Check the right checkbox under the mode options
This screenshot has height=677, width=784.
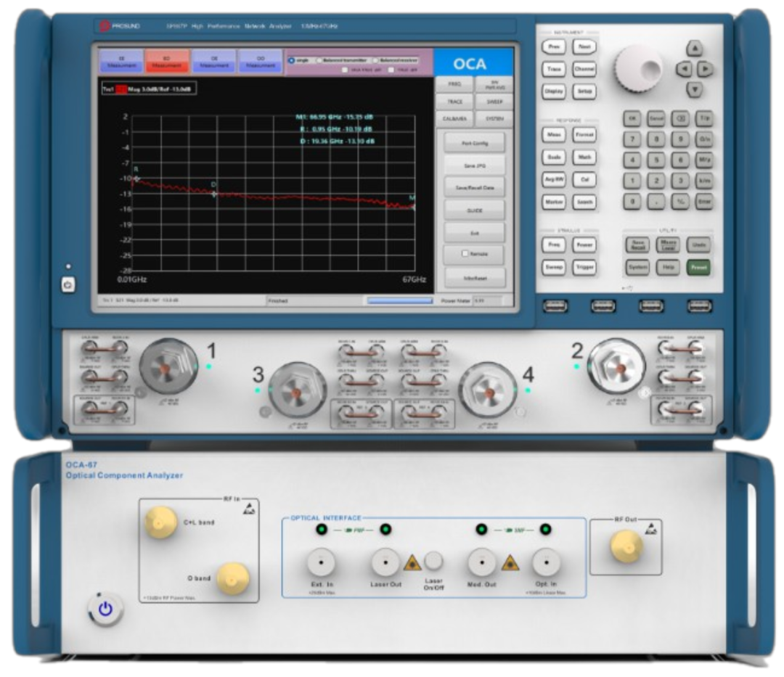click(x=391, y=70)
